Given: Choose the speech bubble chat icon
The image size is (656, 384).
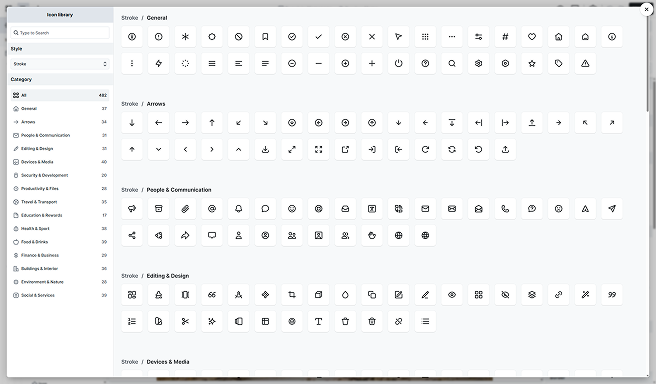Looking at the screenshot, I should point(265,209).
